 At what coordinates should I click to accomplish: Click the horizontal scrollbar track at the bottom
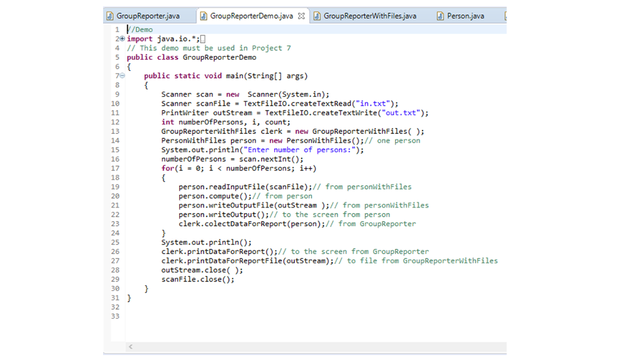(314, 346)
